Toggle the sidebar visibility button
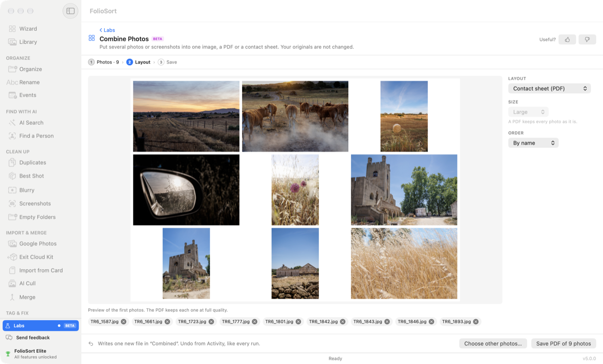603x364 pixels. pos(70,11)
